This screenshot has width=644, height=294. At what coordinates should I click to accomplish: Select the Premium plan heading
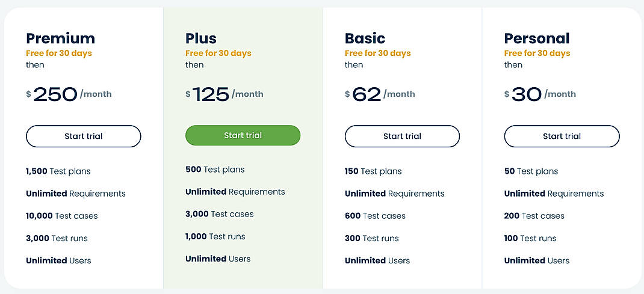click(x=60, y=38)
